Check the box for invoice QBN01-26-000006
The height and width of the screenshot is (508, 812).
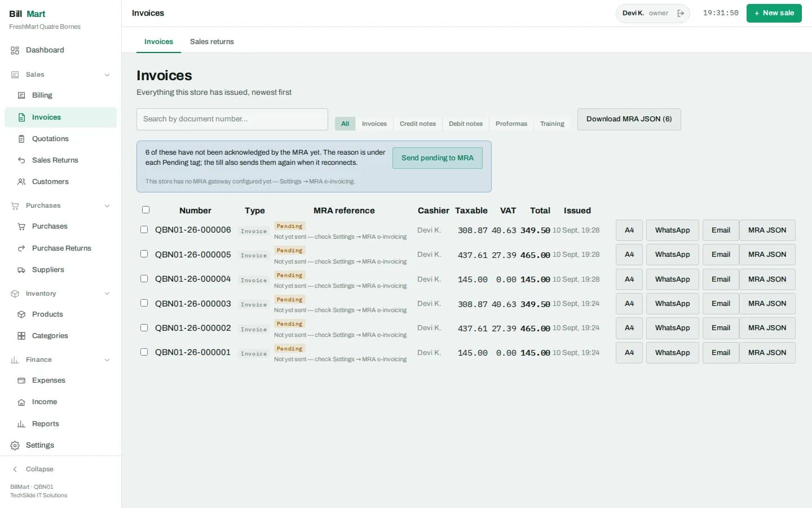click(x=144, y=230)
